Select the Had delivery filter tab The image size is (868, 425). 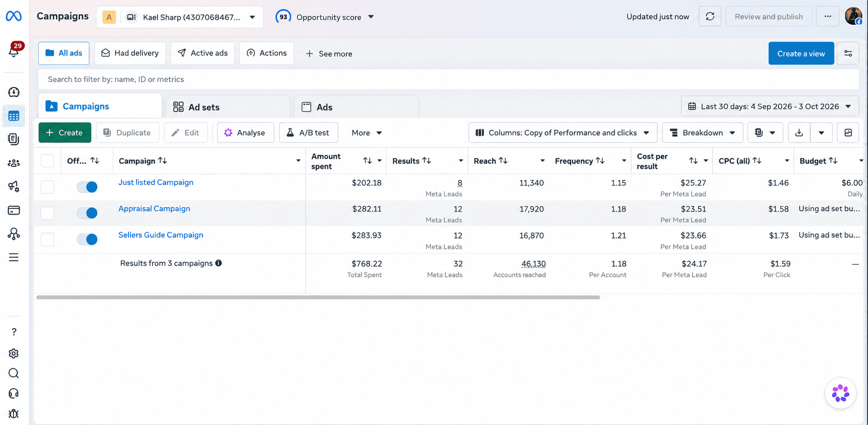[x=130, y=53]
